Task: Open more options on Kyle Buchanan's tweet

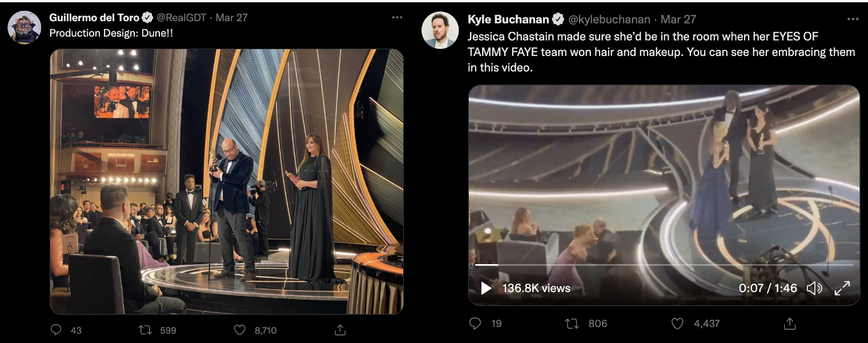Action: [853, 19]
